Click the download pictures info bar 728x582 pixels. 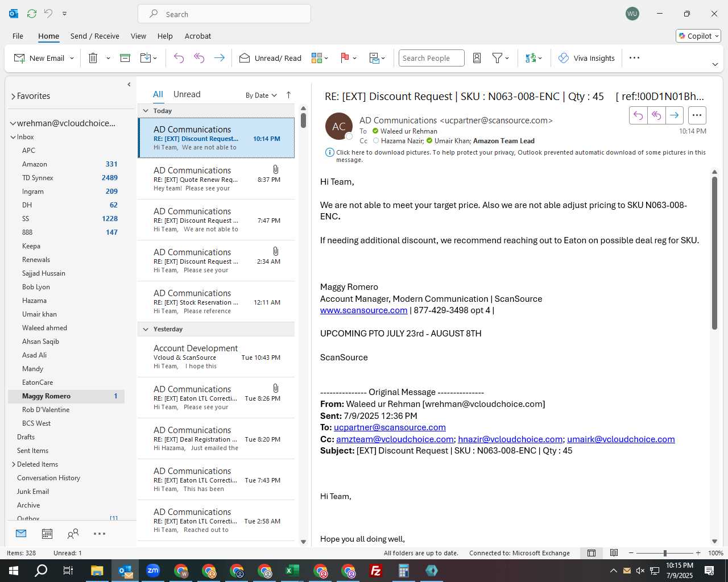click(x=515, y=156)
